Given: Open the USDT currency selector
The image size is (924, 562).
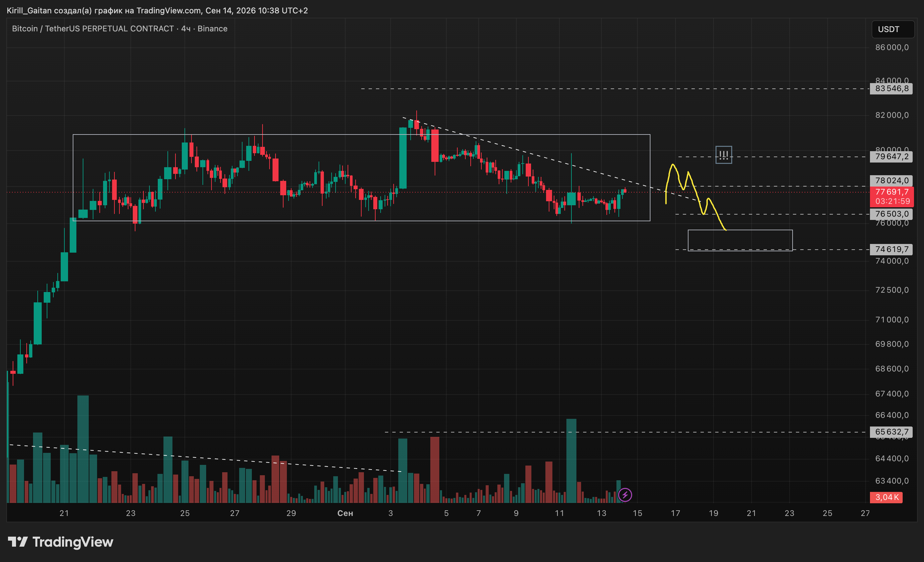Looking at the screenshot, I should 893,29.
